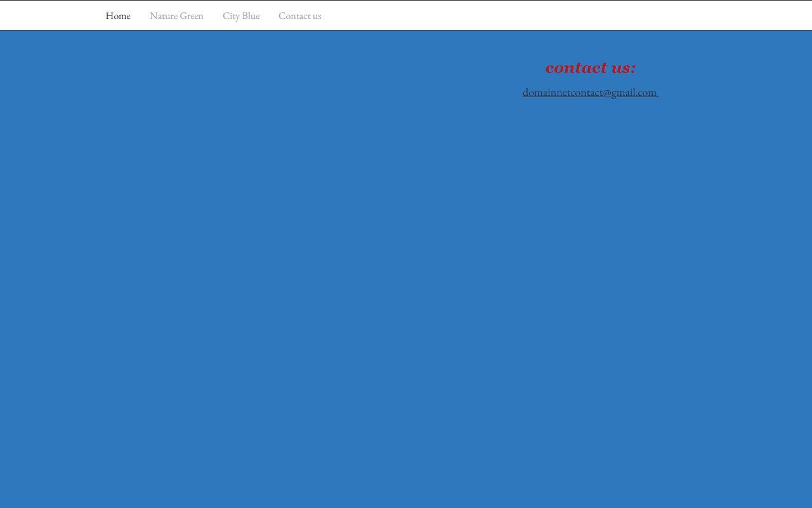This screenshot has width=812, height=508.
Task: Select Home in the top menu
Action: pos(118,16)
